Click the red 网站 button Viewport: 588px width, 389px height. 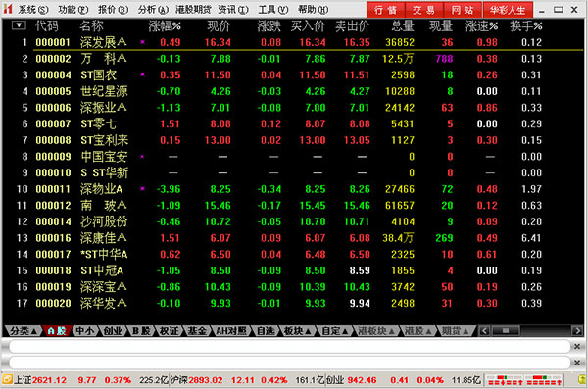point(463,10)
